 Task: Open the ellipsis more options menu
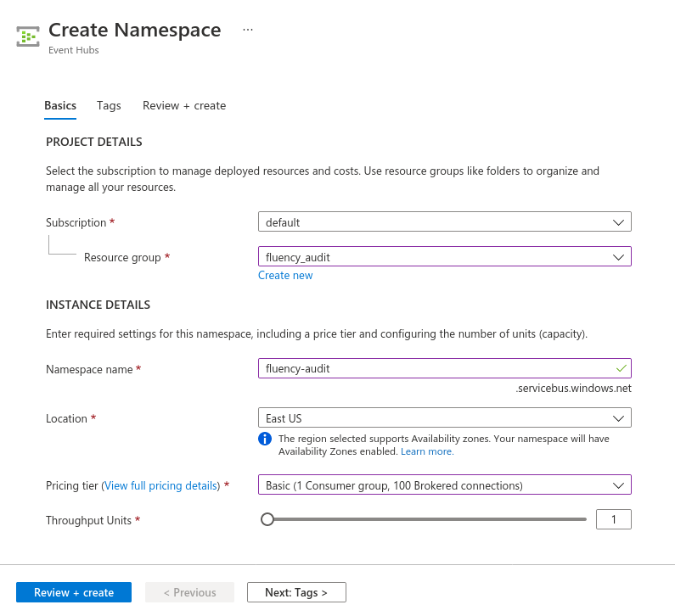tap(248, 30)
